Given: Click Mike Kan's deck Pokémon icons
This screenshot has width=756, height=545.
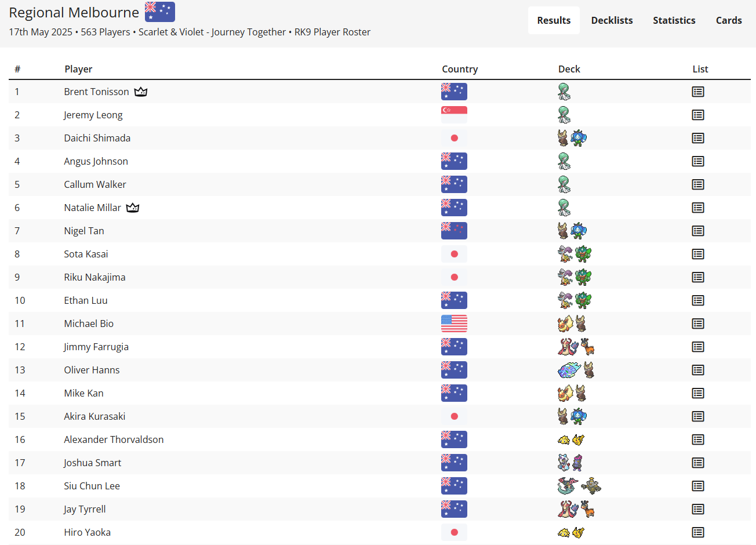Looking at the screenshot, I should coord(572,393).
